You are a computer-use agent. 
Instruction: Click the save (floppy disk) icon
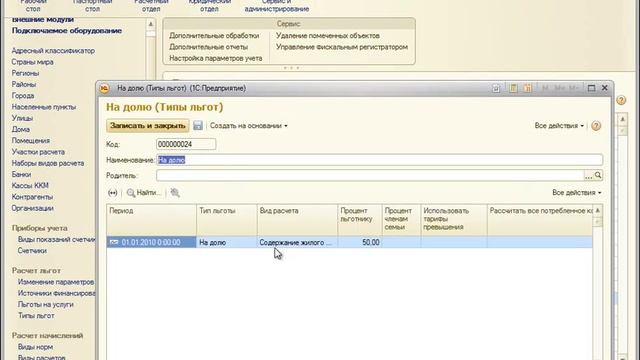[x=198, y=125]
